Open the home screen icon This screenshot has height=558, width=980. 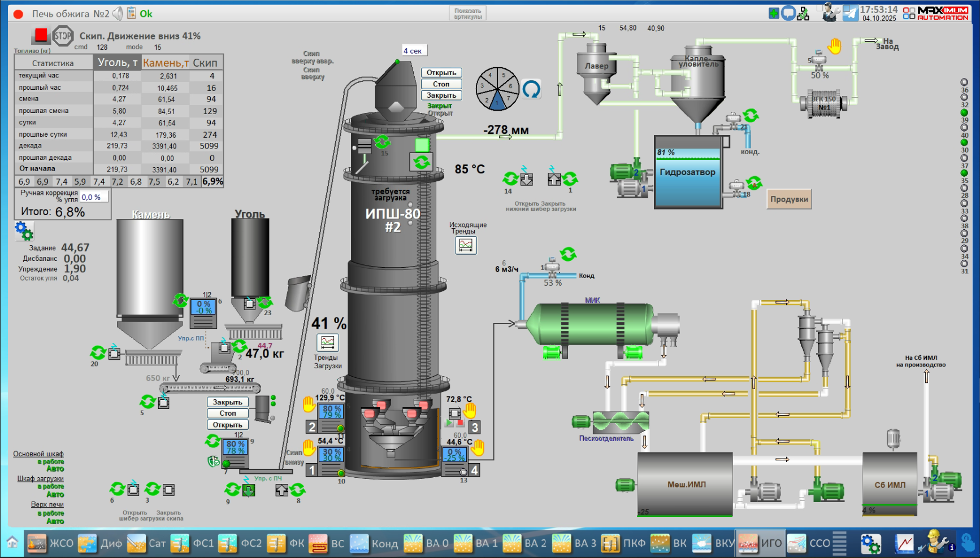12,543
